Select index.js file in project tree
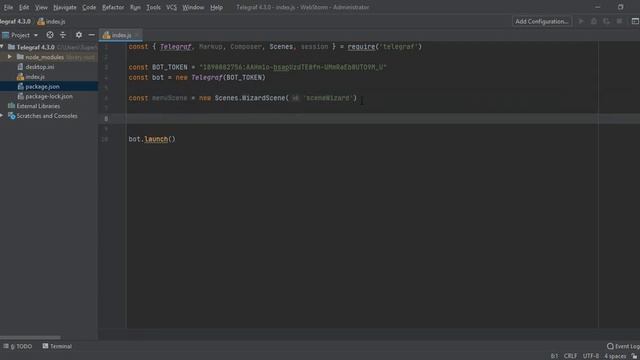The image size is (640, 360). 35,77
